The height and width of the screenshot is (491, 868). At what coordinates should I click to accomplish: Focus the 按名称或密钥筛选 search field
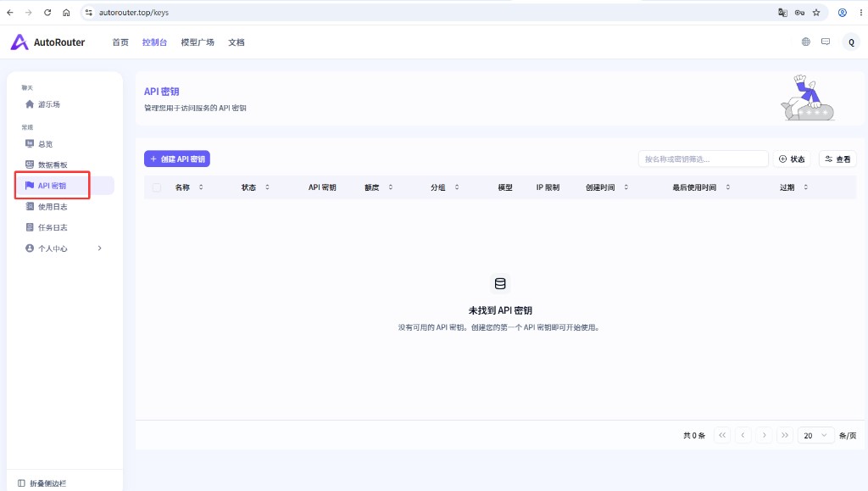click(x=703, y=159)
